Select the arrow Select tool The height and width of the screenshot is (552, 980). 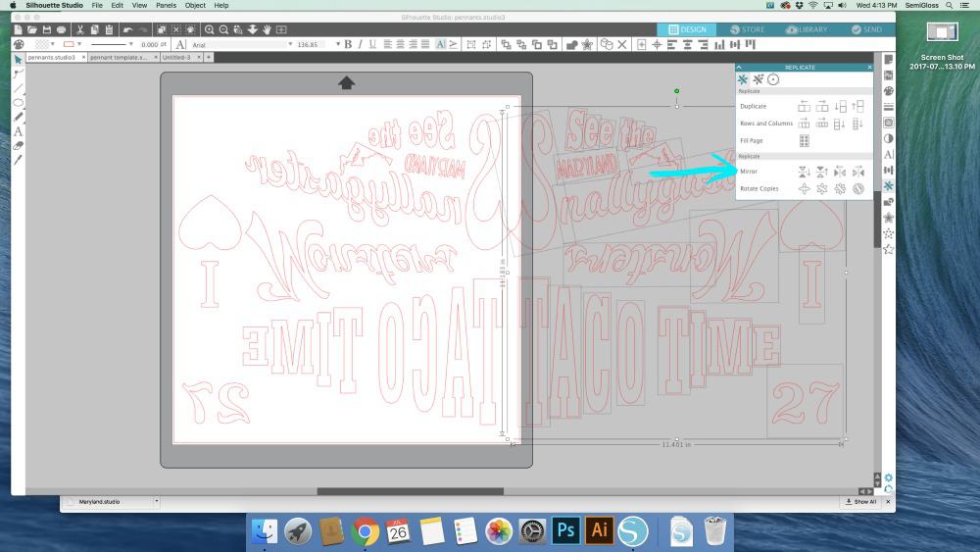(x=18, y=60)
